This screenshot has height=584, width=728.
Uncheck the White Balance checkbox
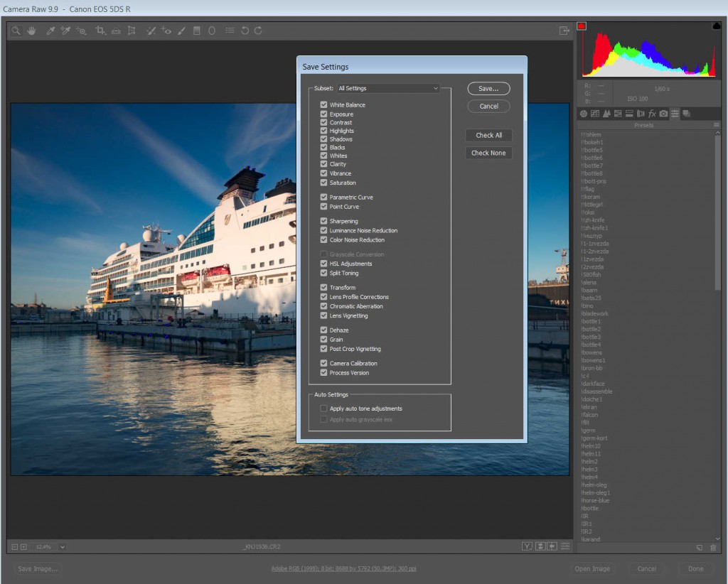coord(324,104)
